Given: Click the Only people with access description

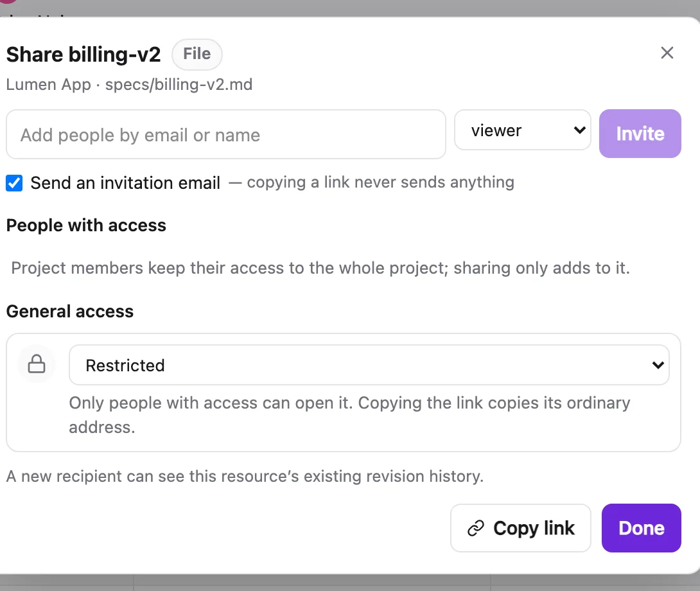Looking at the screenshot, I should tap(349, 415).
